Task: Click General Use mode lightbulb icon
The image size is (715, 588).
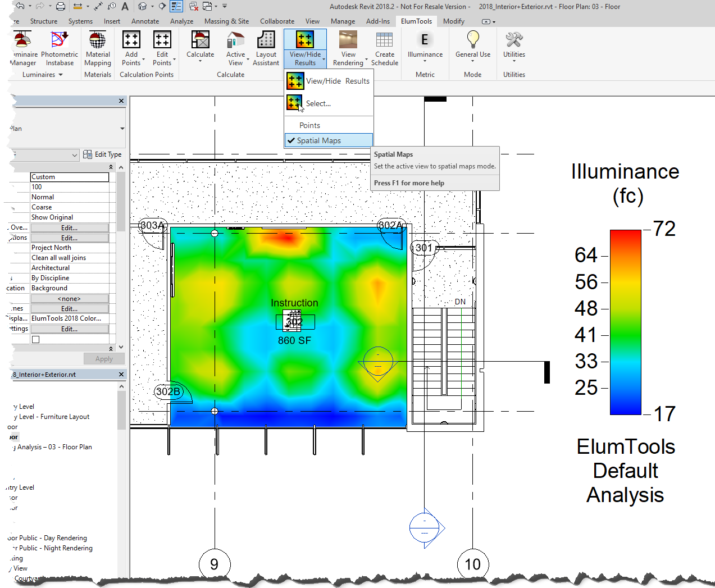Action: click(473, 39)
